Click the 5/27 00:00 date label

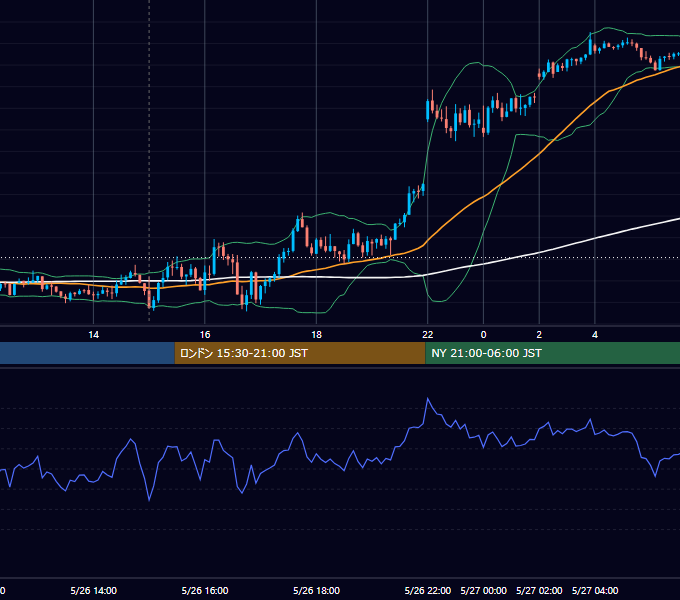[484, 590]
